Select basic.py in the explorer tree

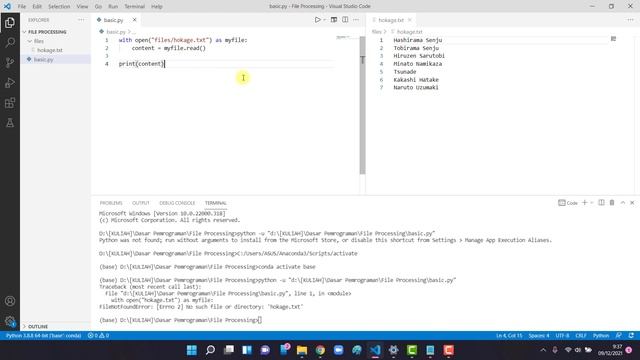tap(44, 60)
